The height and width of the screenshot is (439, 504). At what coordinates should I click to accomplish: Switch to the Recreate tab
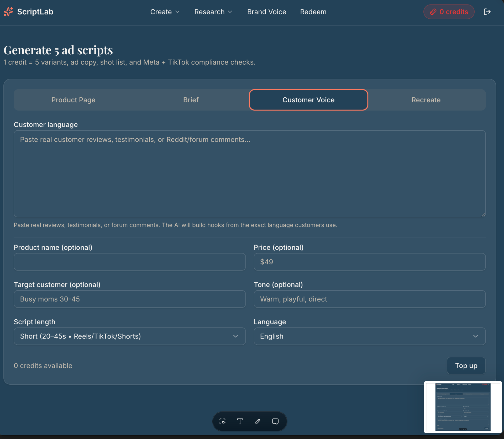point(426,100)
